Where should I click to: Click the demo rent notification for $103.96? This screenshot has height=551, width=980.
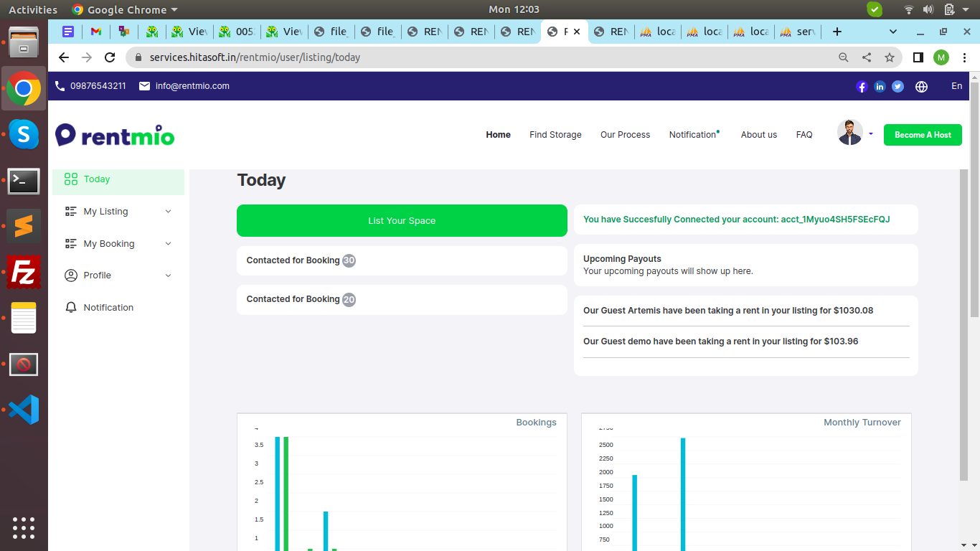coord(721,342)
